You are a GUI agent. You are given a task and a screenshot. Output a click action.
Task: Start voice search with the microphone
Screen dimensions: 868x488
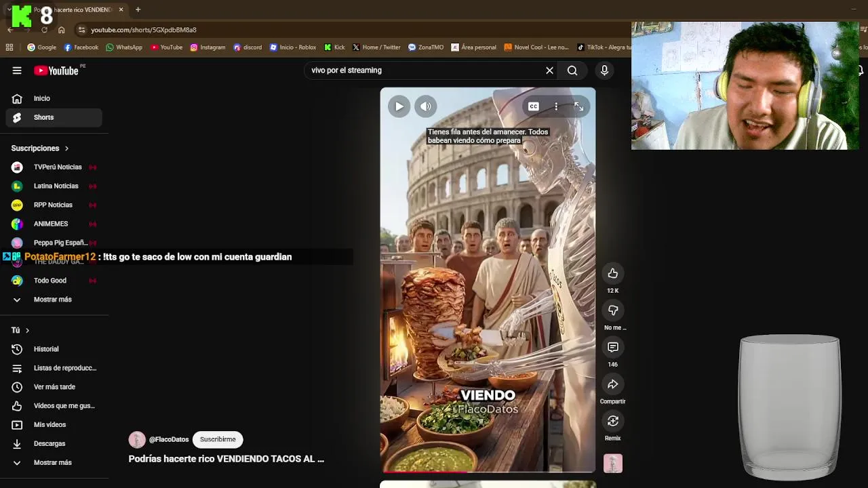point(604,70)
